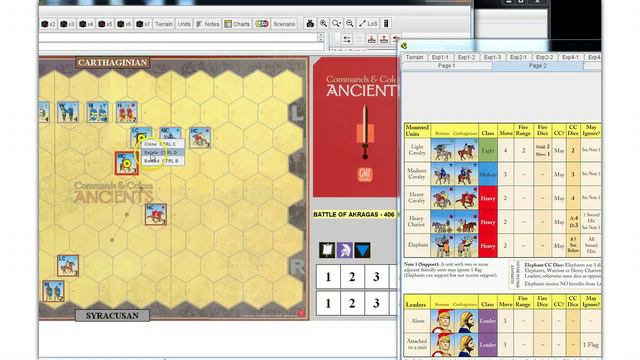Open the zoom level dropdown
The image size is (640, 360).
click(x=337, y=24)
